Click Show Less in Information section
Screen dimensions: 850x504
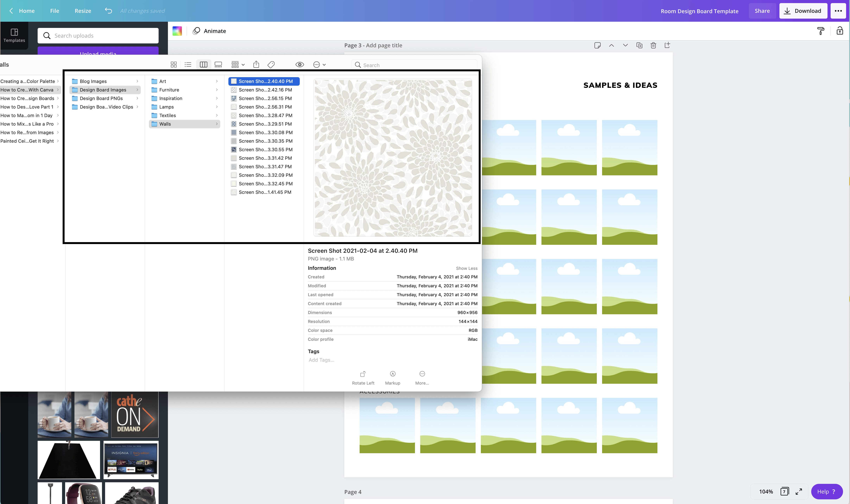pos(466,268)
